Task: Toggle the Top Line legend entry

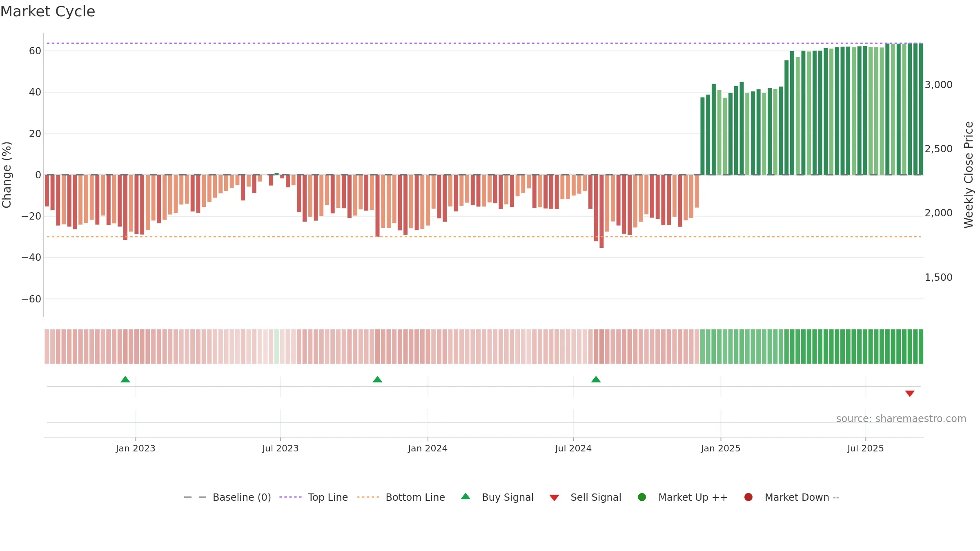Action: [x=314, y=497]
